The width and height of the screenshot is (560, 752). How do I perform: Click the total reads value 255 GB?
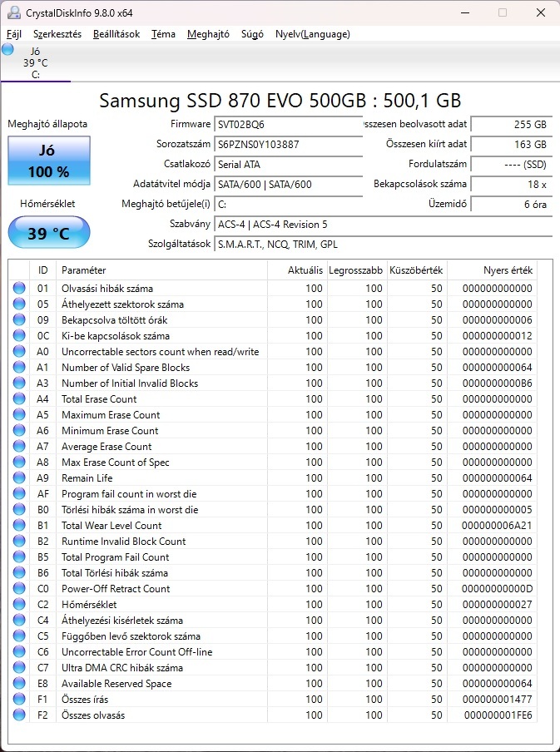(x=512, y=124)
